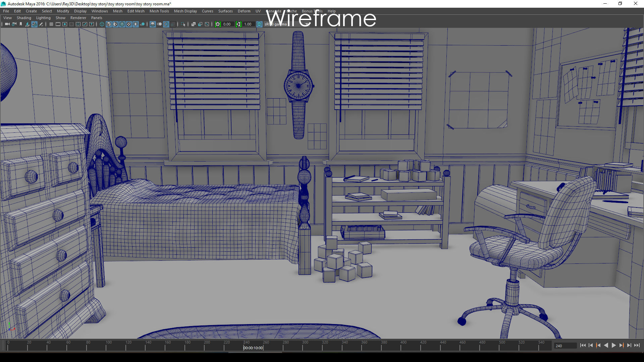Click the Isolate Select icon
644x362 pixels.
tap(183, 24)
